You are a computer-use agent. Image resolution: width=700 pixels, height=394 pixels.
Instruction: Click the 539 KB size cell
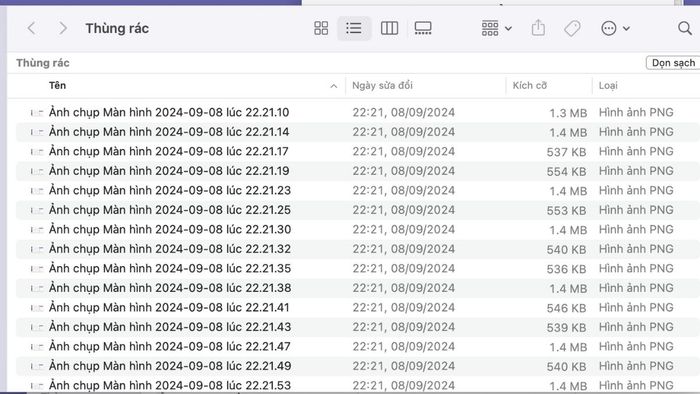click(566, 328)
